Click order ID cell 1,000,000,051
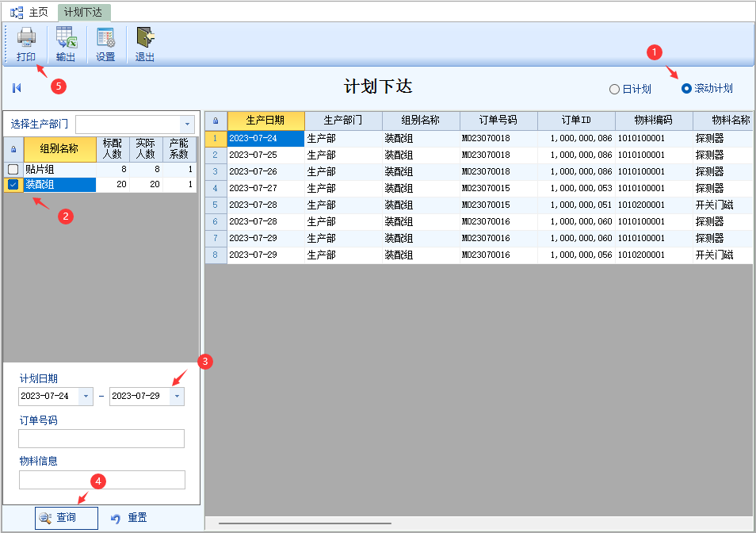 click(576, 205)
